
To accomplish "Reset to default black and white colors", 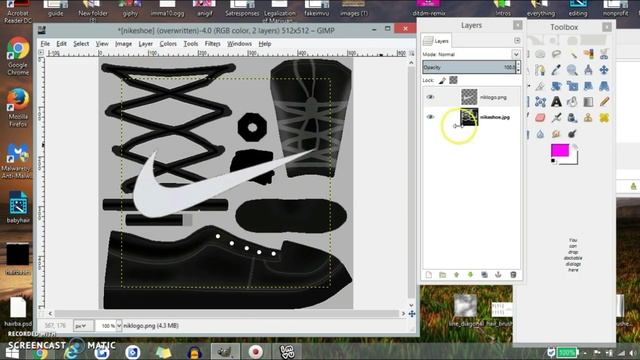I will (553, 161).
